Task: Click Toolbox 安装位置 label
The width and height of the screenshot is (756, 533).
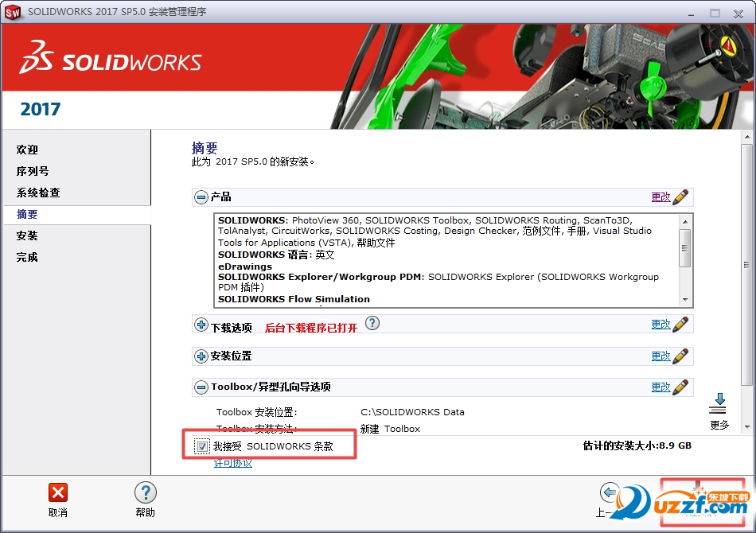Action: [256, 412]
